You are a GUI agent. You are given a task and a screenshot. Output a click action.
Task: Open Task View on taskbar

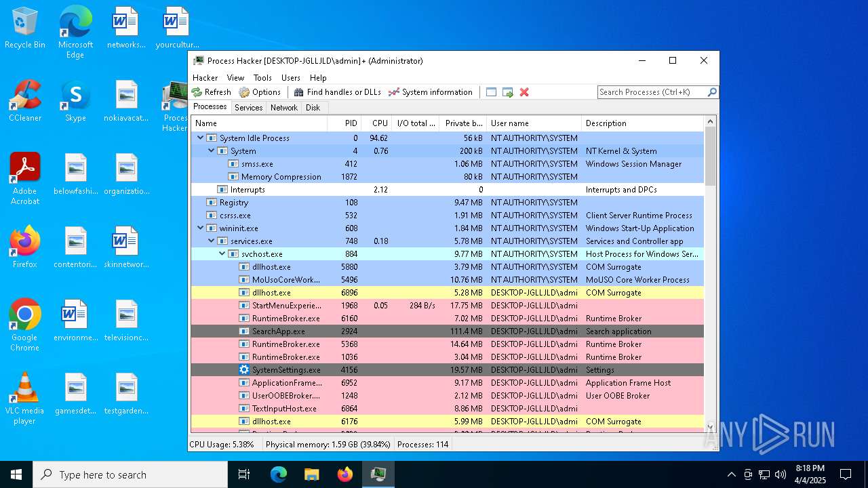244,474
